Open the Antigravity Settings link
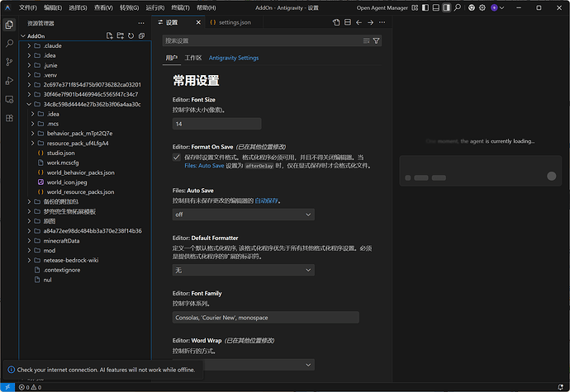This screenshot has width=570, height=392. 234,58
